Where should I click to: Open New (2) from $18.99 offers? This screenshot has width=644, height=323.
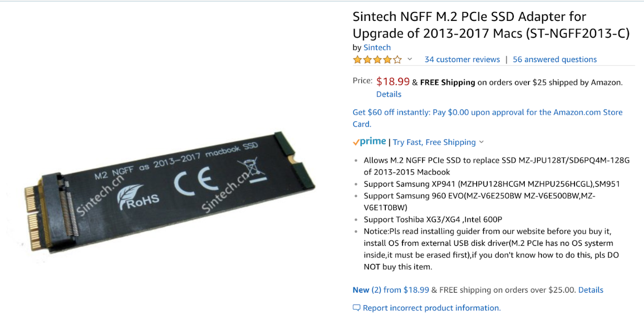click(391, 290)
